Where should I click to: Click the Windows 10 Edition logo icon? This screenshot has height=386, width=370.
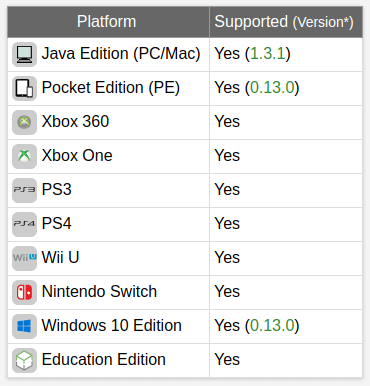click(x=24, y=326)
